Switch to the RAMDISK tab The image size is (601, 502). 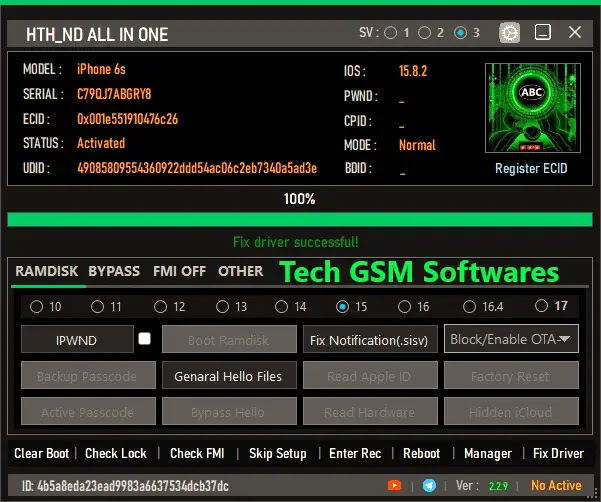point(47,271)
